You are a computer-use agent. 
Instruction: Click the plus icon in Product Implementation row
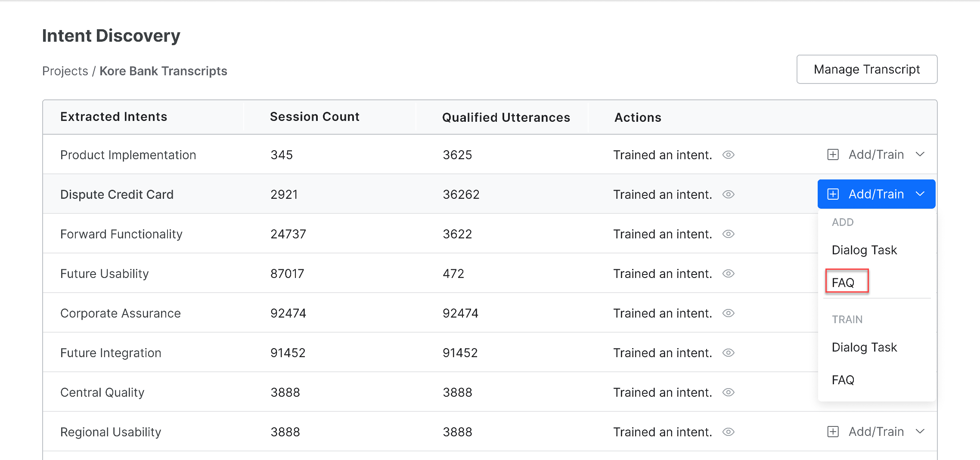pos(833,155)
